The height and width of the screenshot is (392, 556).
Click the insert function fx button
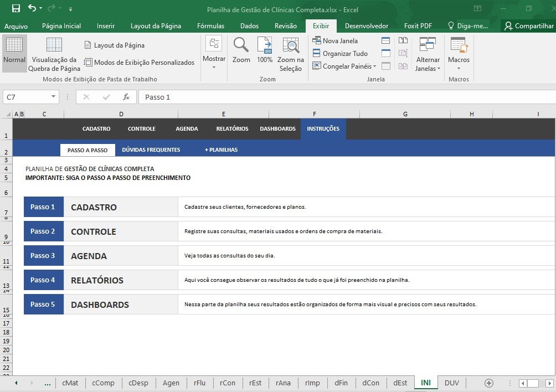(x=126, y=97)
